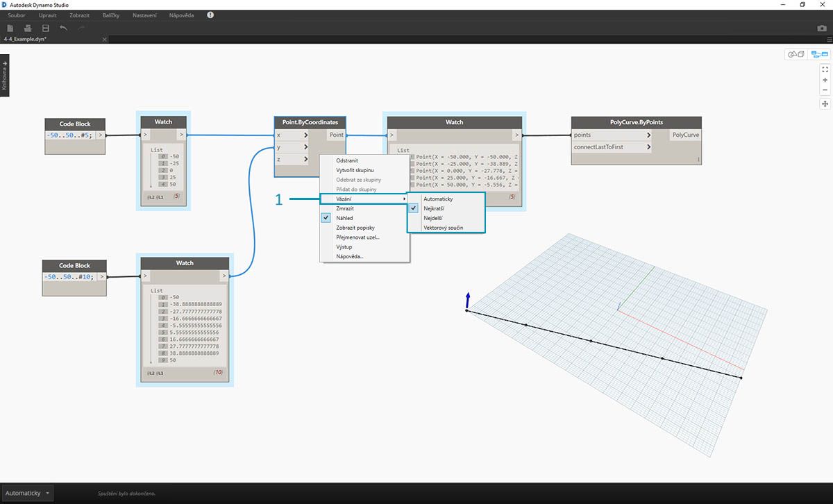
Task: Click the blue Z-axis arrow in 3D preview
Action: coord(468,300)
